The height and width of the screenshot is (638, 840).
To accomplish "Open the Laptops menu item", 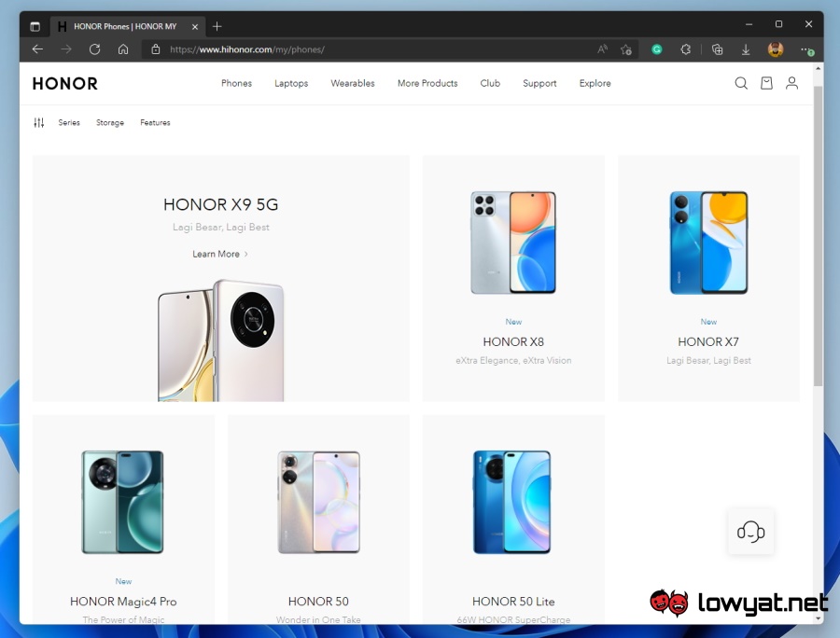I will pyautogui.click(x=291, y=83).
